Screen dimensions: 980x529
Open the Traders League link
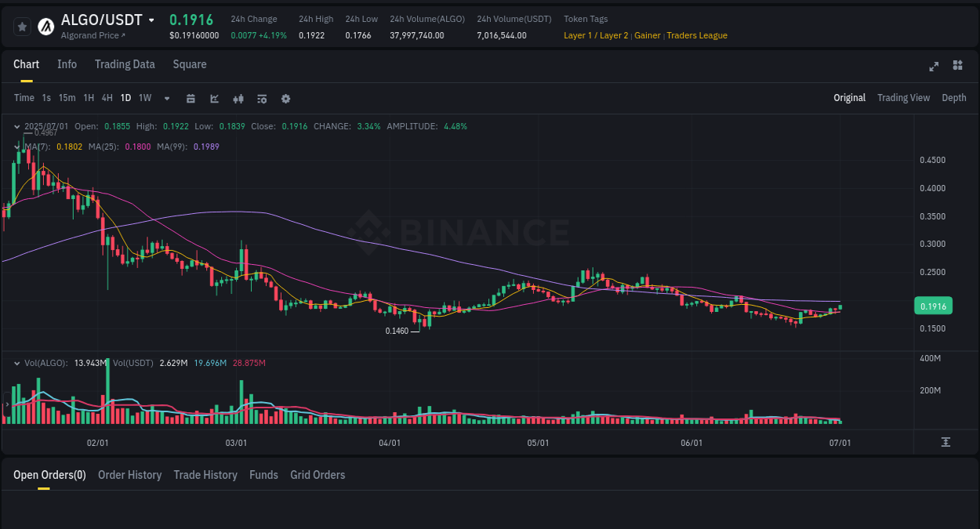pos(697,35)
